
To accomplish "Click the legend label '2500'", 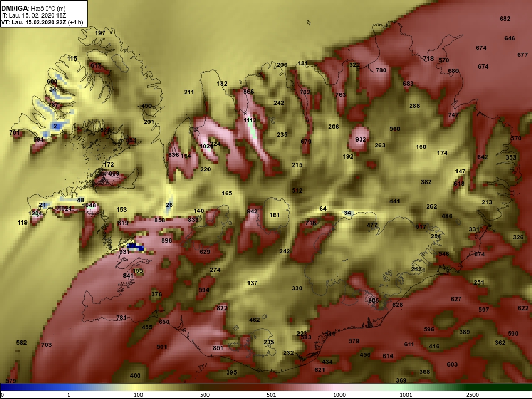I will 472,395.
